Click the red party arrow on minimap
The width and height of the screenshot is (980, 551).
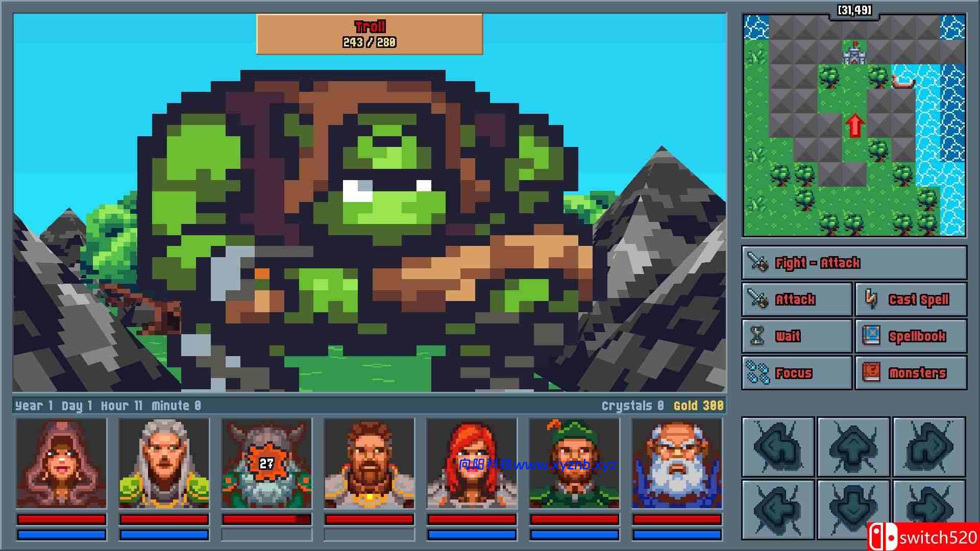854,126
